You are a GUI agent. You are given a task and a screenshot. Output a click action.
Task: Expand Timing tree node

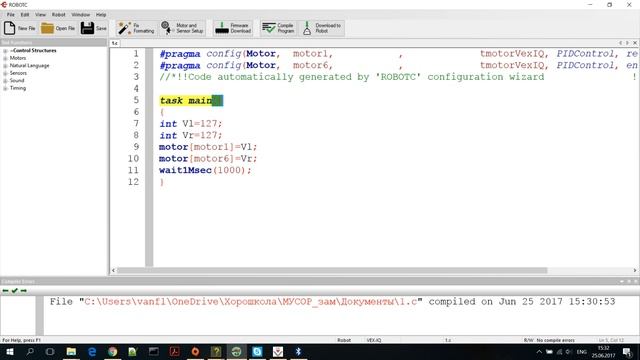5,88
